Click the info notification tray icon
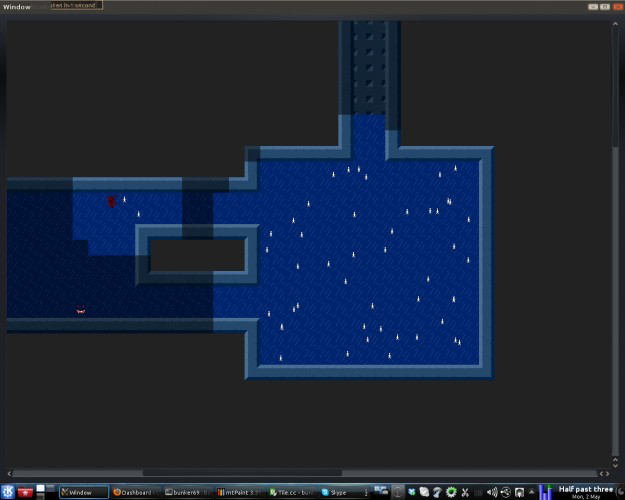The height and width of the screenshot is (500, 625). tap(397, 492)
